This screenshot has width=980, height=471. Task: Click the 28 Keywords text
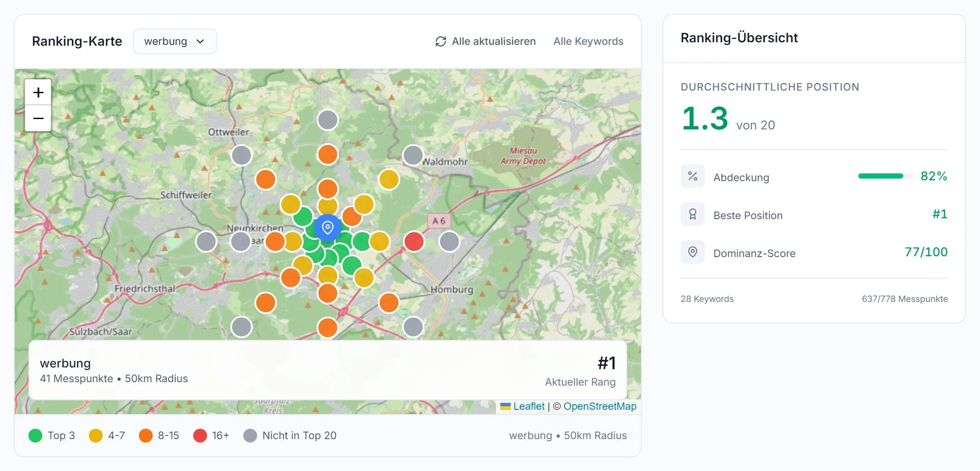pyautogui.click(x=707, y=299)
